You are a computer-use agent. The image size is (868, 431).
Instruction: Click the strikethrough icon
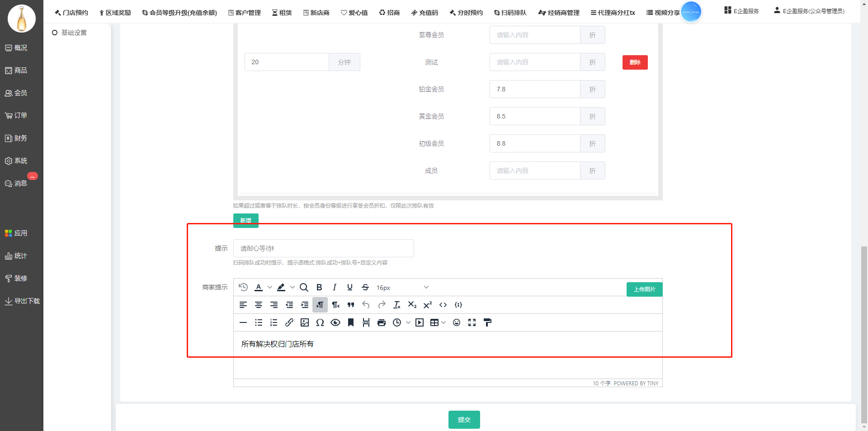365,287
